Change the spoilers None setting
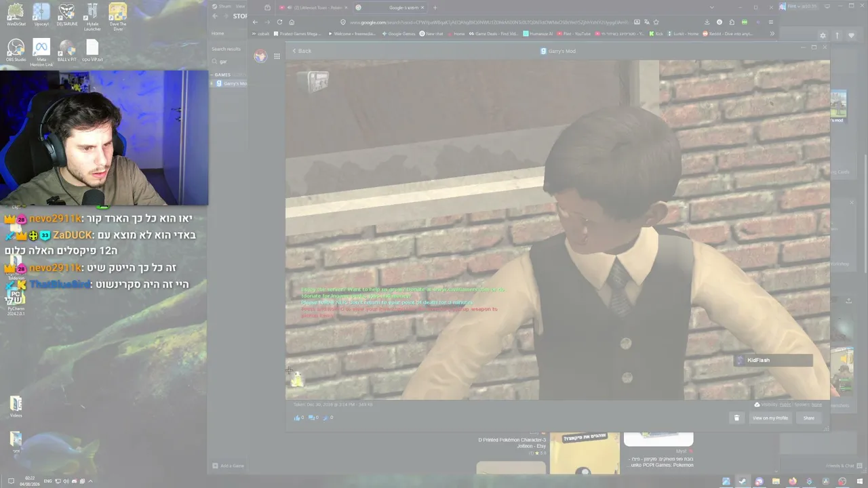 tap(816, 405)
